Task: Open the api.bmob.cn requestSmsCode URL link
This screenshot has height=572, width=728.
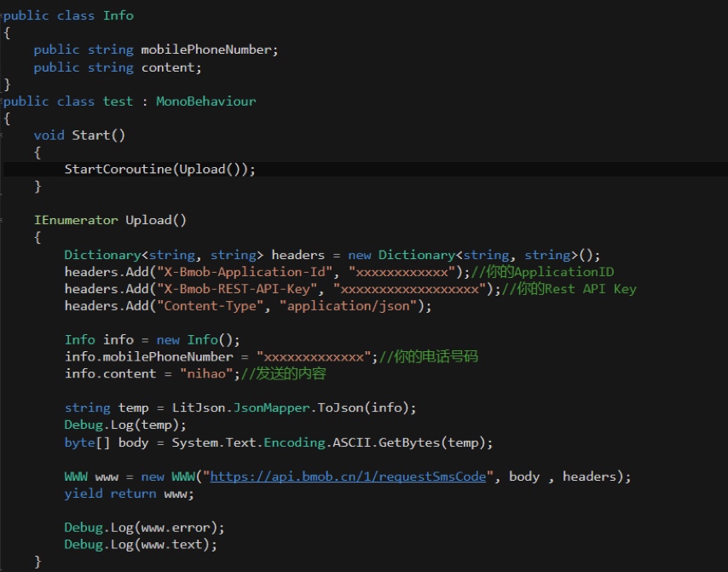Action: tap(348, 477)
